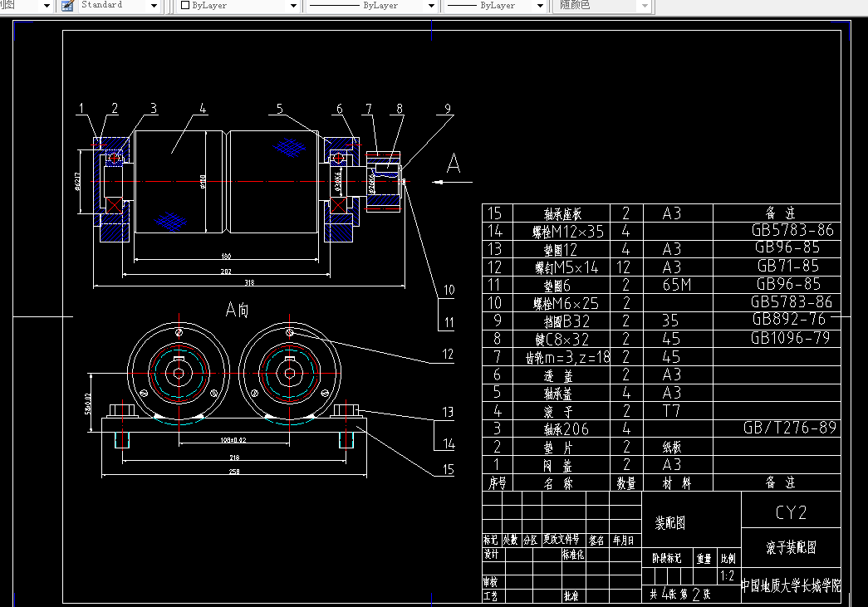The height and width of the screenshot is (607, 868).
Task: Click the GB/T276-89 standard text
Action: (790, 428)
